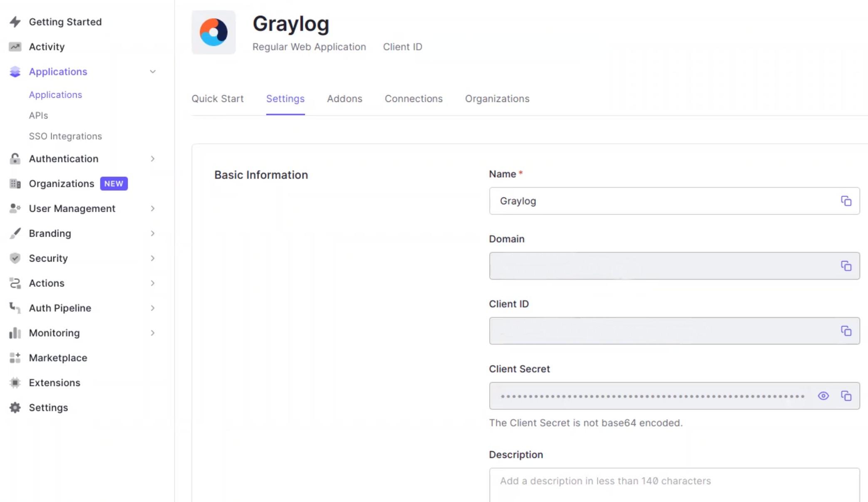Reveal the Client Secret with eye icon
Screen dimensions: 868x502
click(823, 396)
